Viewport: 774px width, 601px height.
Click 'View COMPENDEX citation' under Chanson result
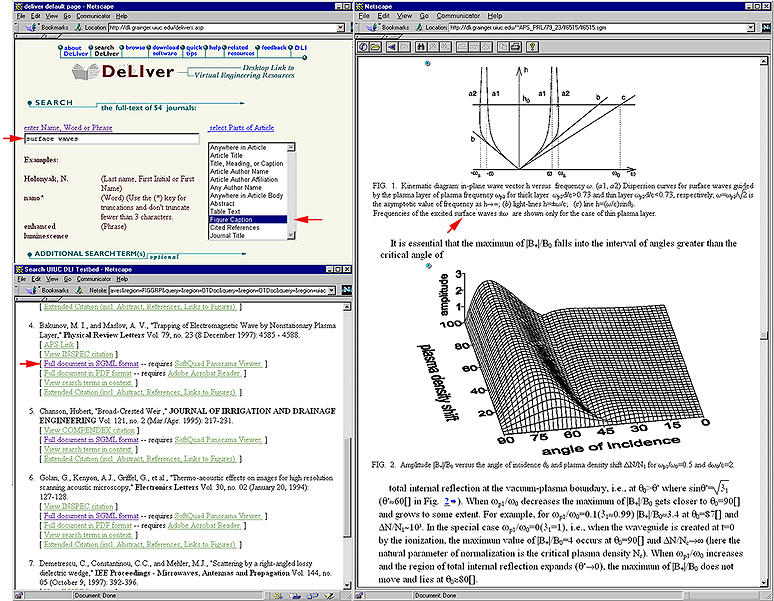click(x=89, y=430)
